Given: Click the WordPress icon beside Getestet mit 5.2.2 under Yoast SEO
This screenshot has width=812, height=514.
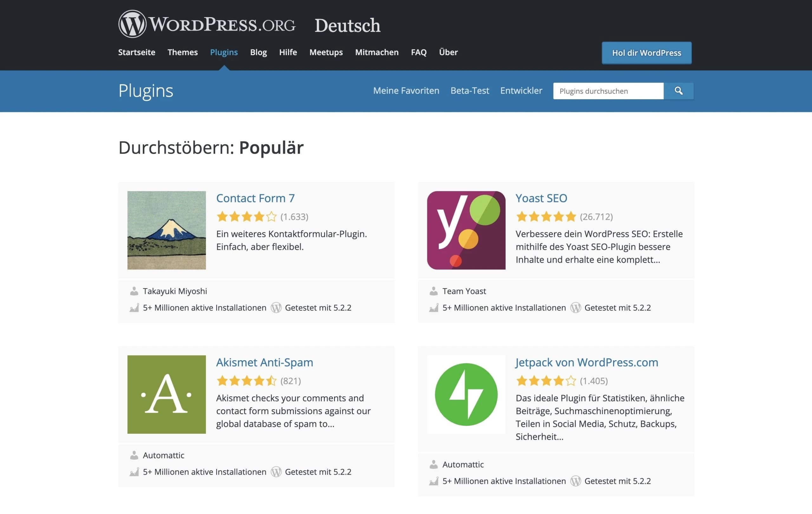Looking at the screenshot, I should [x=575, y=308].
